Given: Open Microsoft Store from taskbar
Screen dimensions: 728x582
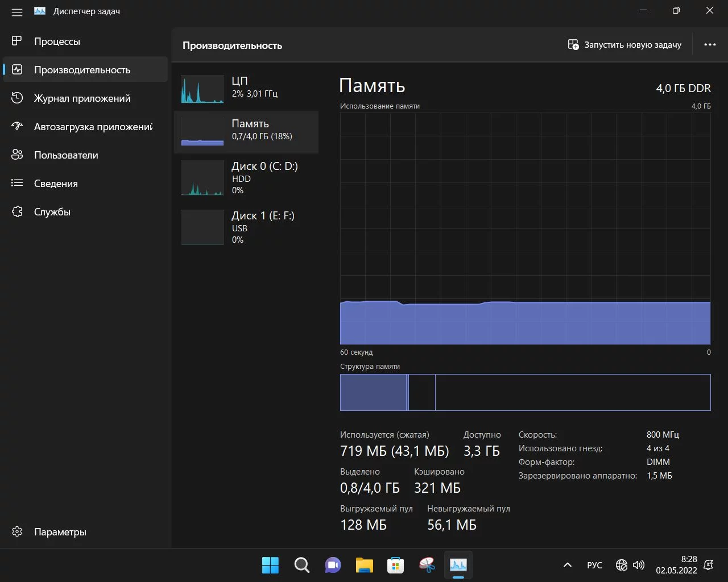Looking at the screenshot, I should click(395, 565).
